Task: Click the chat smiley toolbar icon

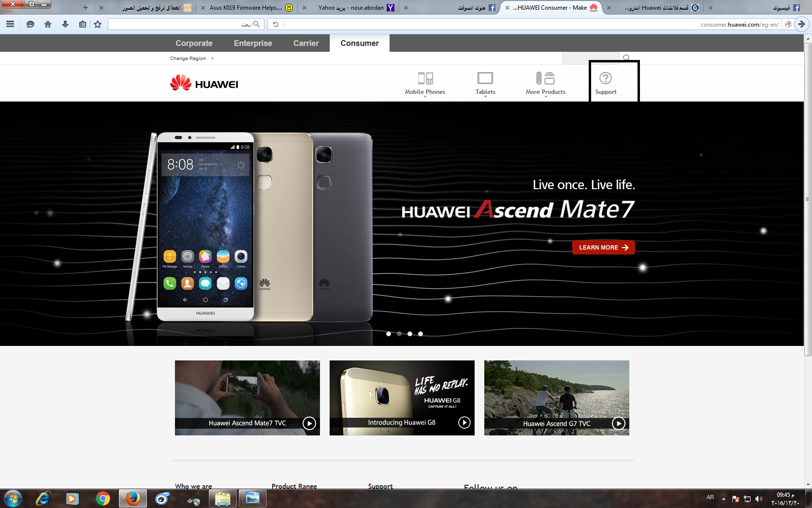Action: (30, 24)
